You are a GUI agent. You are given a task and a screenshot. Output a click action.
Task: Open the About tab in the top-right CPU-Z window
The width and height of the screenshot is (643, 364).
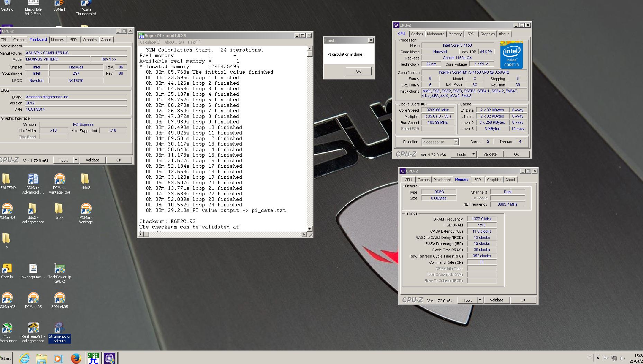[504, 34]
